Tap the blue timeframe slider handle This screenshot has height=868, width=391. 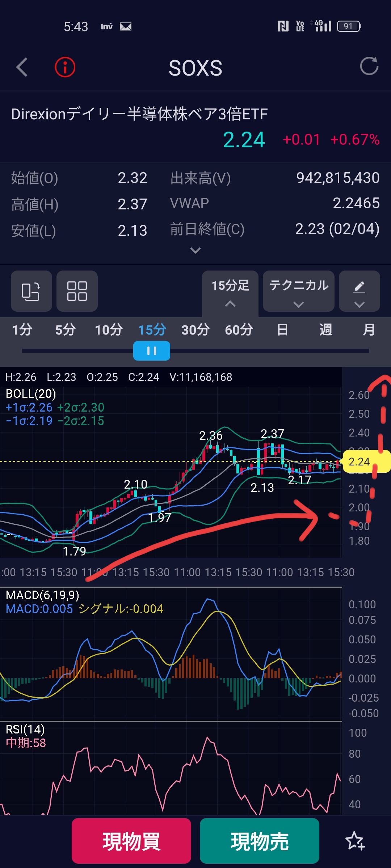pos(152,351)
